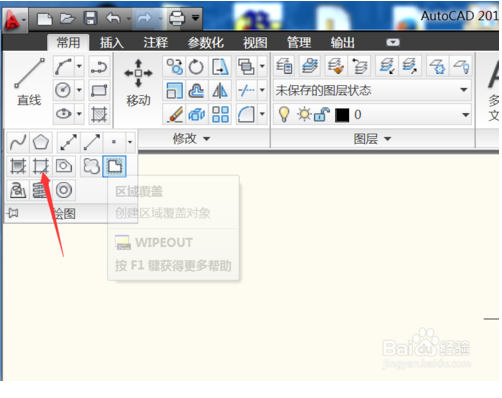
Task: Select the offset tool
Action: pyautogui.click(x=196, y=91)
